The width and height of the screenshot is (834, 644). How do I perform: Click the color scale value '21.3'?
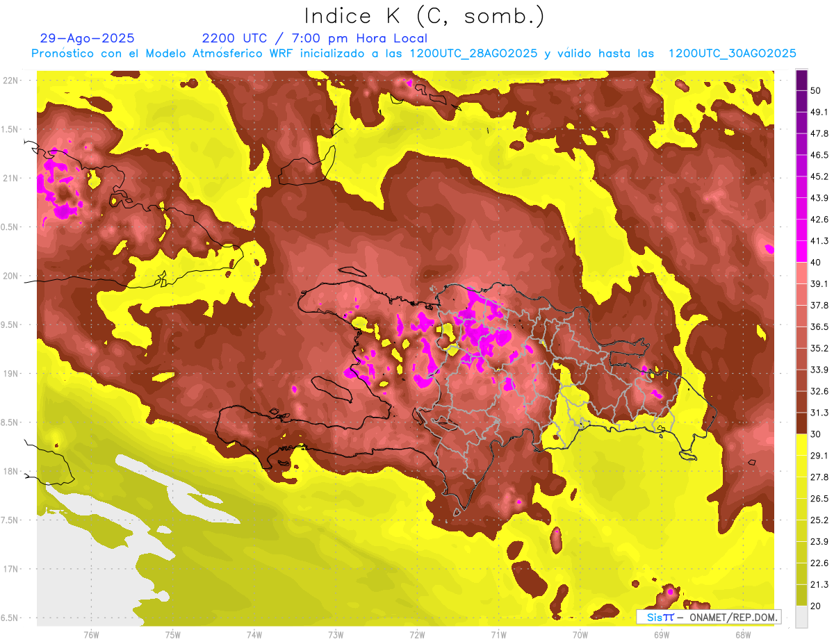pos(819,585)
